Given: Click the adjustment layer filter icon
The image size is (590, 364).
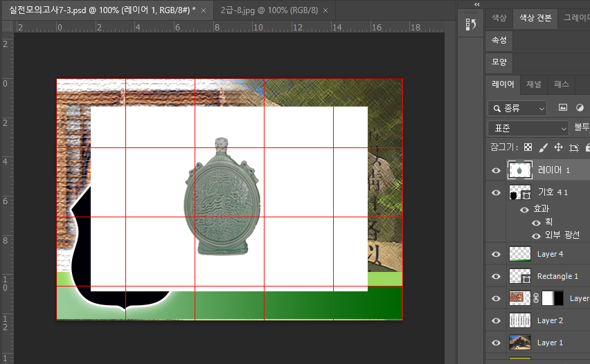Looking at the screenshot, I should coord(580,108).
